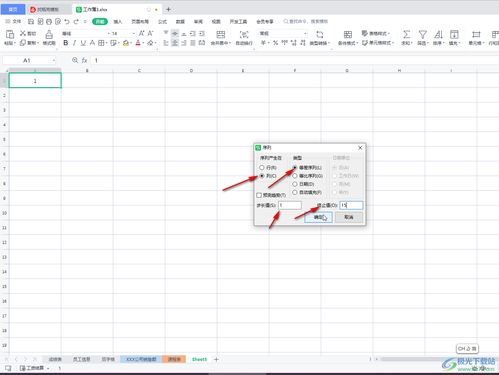The height and width of the screenshot is (375, 499).
Task: Switch to the Sheet5 worksheet tab
Action: 199,359
